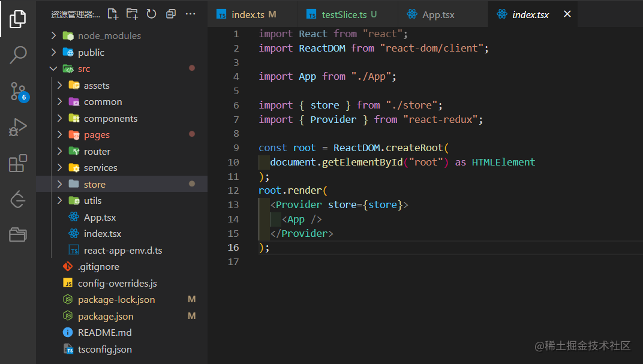Open the Run and Debug view
This screenshot has width=643, height=364.
click(x=17, y=127)
